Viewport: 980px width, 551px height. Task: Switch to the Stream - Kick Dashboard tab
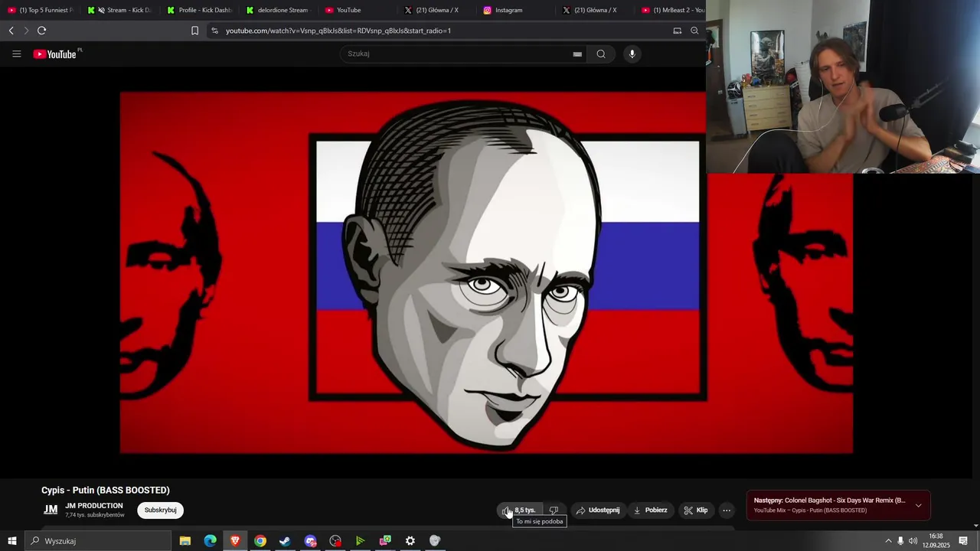pyautogui.click(x=119, y=10)
